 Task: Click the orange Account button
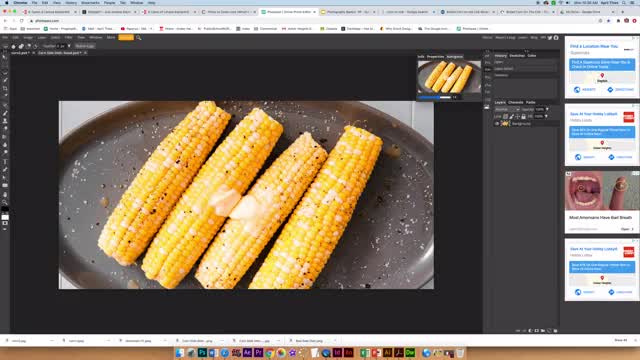point(126,38)
